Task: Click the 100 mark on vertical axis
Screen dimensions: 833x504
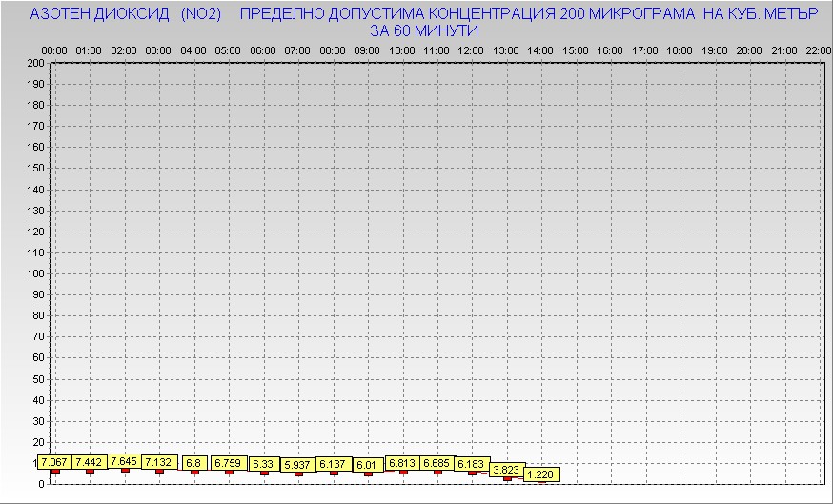Action: [36, 273]
